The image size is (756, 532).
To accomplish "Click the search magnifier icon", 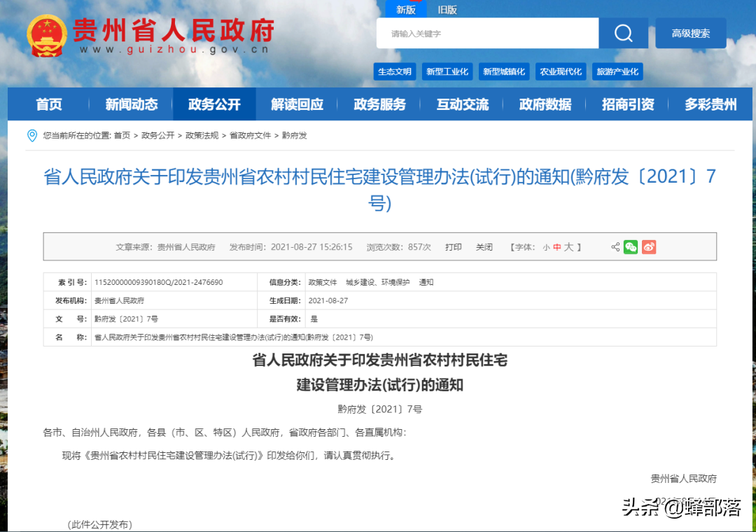I will click(622, 33).
